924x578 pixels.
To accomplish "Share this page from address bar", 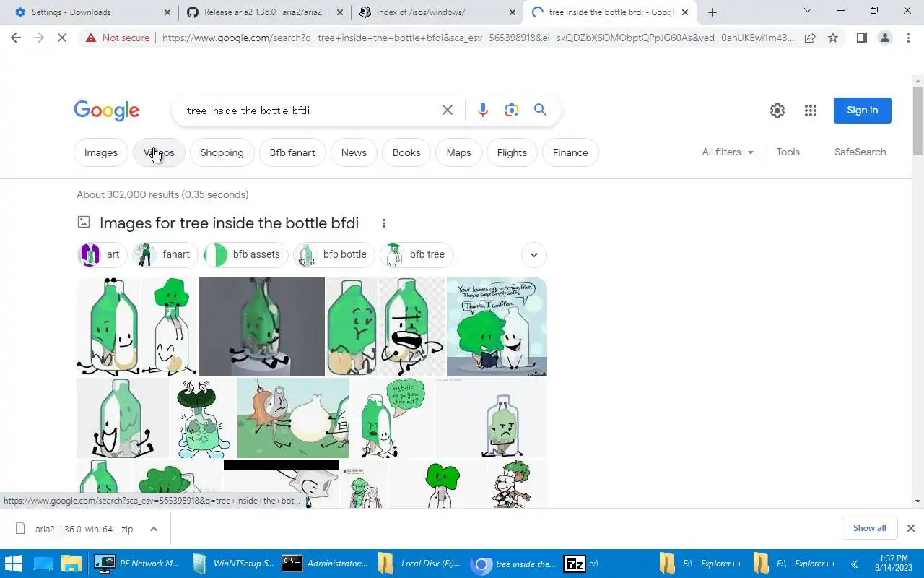I will 810,38.
